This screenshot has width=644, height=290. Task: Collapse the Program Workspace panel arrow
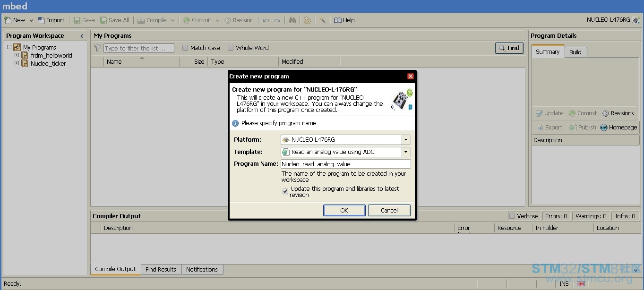pyautogui.click(x=82, y=36)
